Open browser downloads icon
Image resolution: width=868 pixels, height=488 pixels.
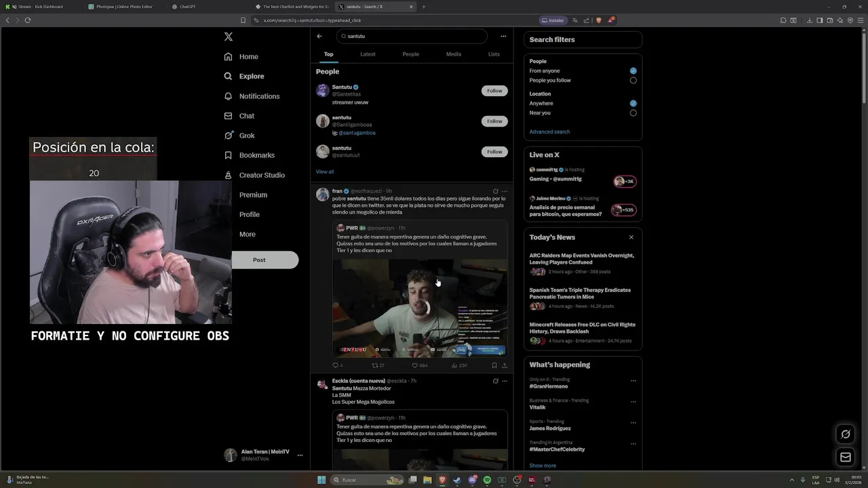[810, 20]
